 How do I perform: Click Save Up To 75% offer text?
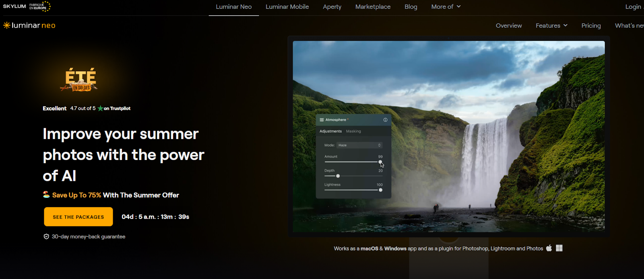pos(76,195)
